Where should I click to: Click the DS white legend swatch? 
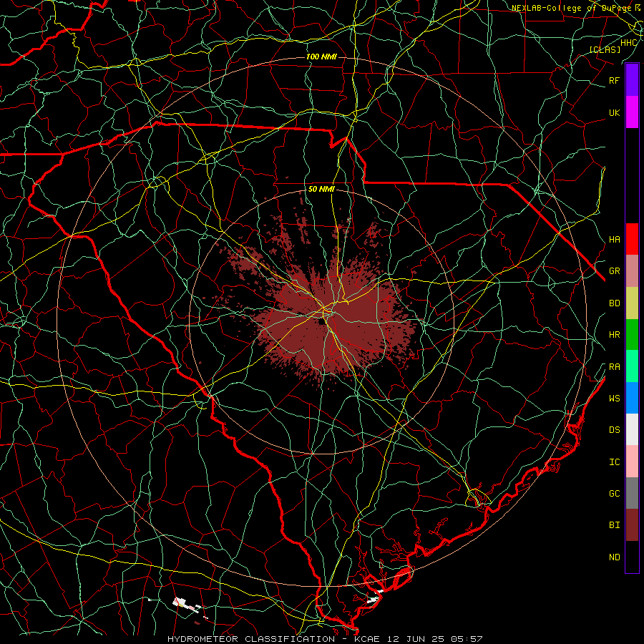point(632,429)
